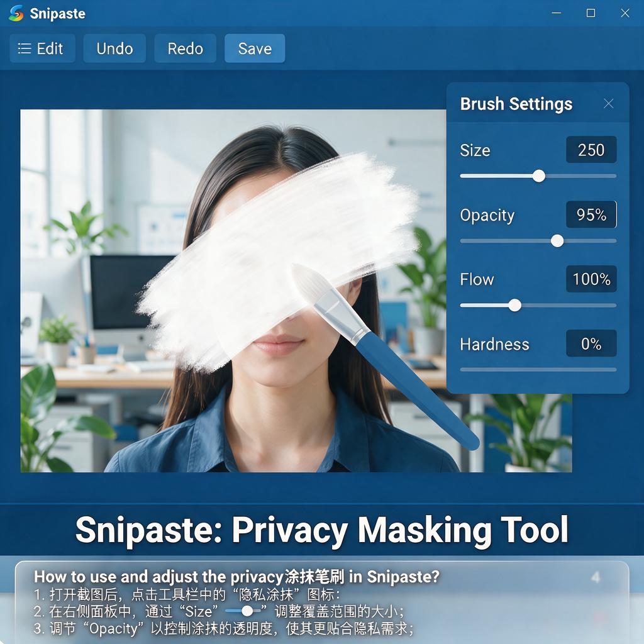Screen dimensions: 644x644
Task: Click the 'Brush Settings' panel title
Action: tap(516, 104)
